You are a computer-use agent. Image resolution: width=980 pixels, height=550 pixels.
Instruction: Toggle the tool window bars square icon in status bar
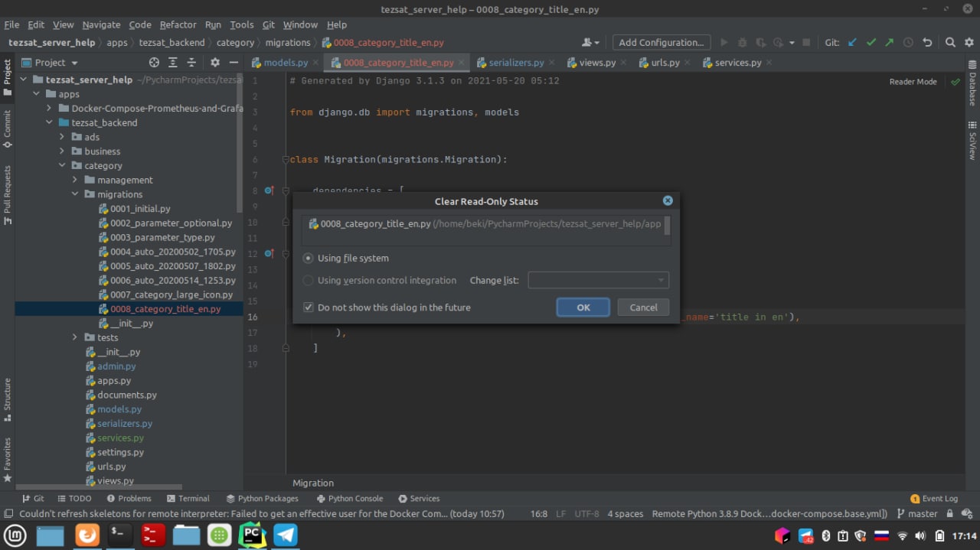point(8,514)
